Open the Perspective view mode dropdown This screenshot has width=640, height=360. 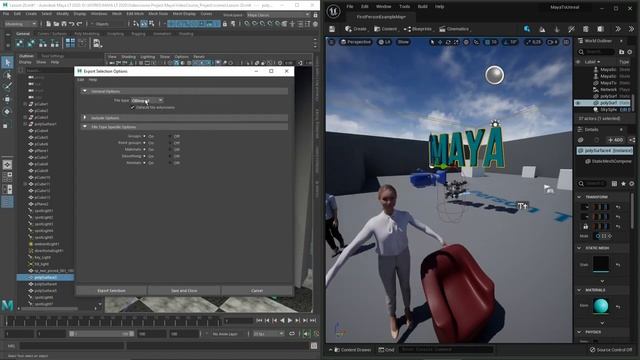pos(356,42)
